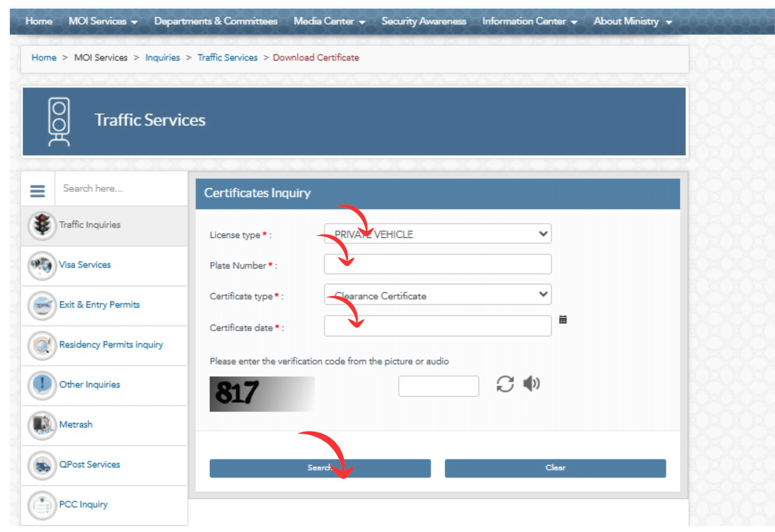Click MOI Services breadcrumb text
This screenshot has width=775, height=532.
point(101,58)
